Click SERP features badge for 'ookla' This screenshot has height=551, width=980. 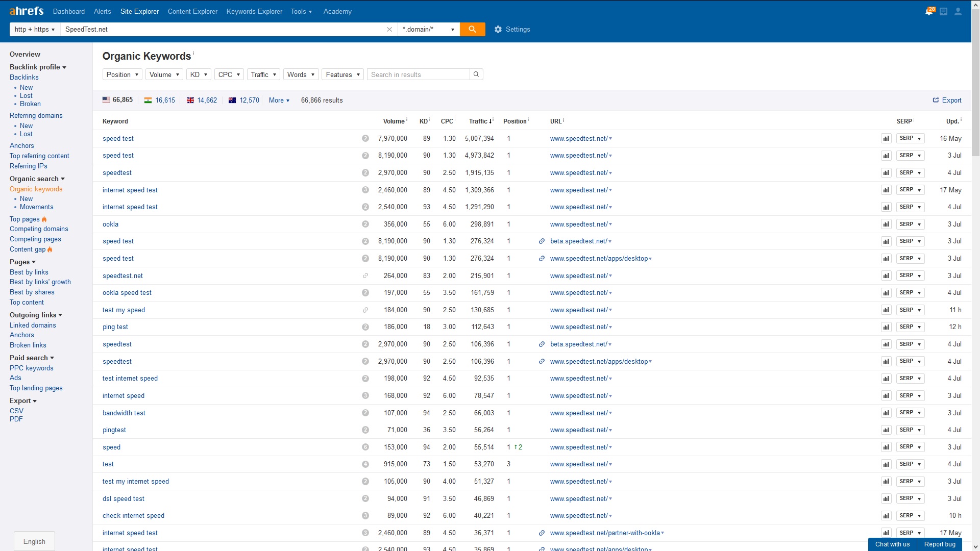(x=365, y=224)
